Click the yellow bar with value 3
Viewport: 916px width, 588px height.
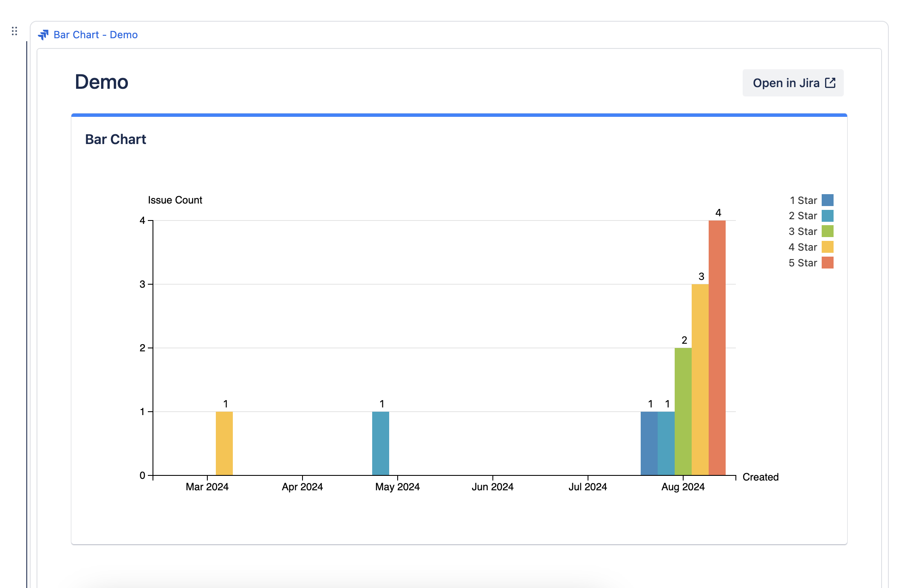pos(700,379)
